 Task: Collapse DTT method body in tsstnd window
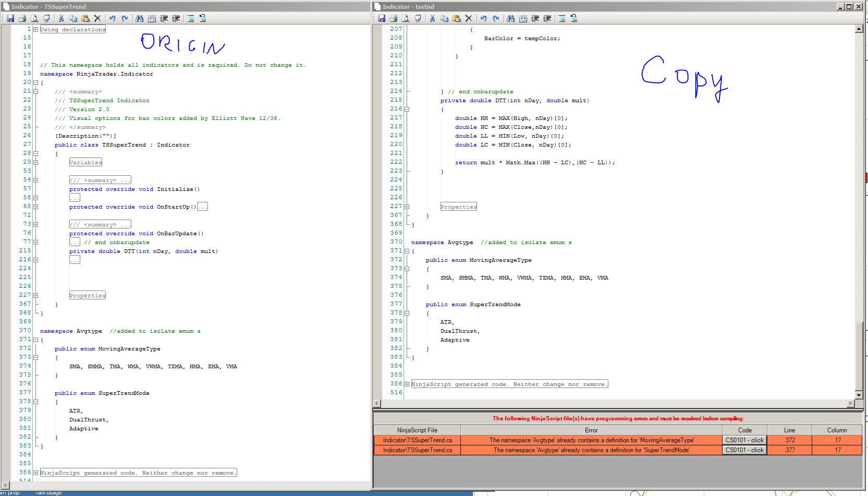[407, 109]
